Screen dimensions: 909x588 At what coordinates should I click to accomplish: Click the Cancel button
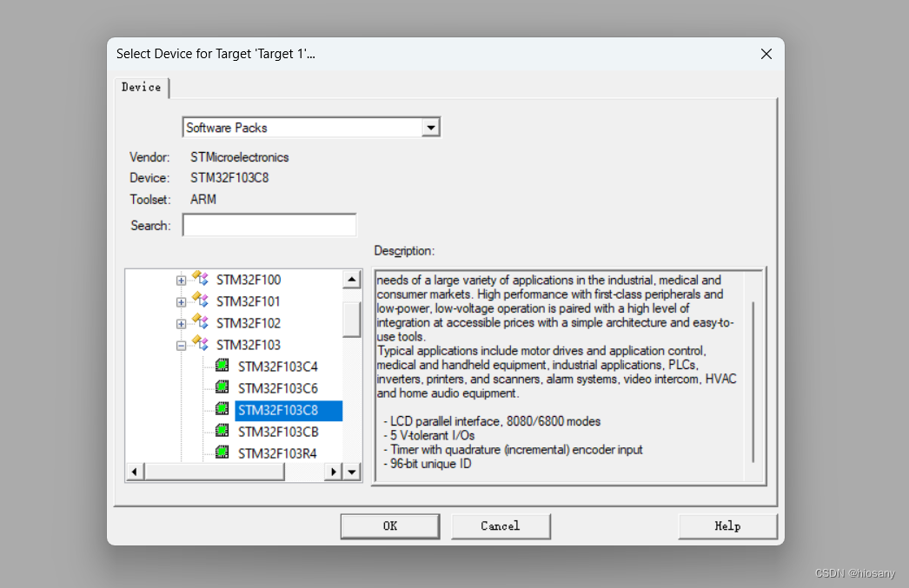pos(501,526)
